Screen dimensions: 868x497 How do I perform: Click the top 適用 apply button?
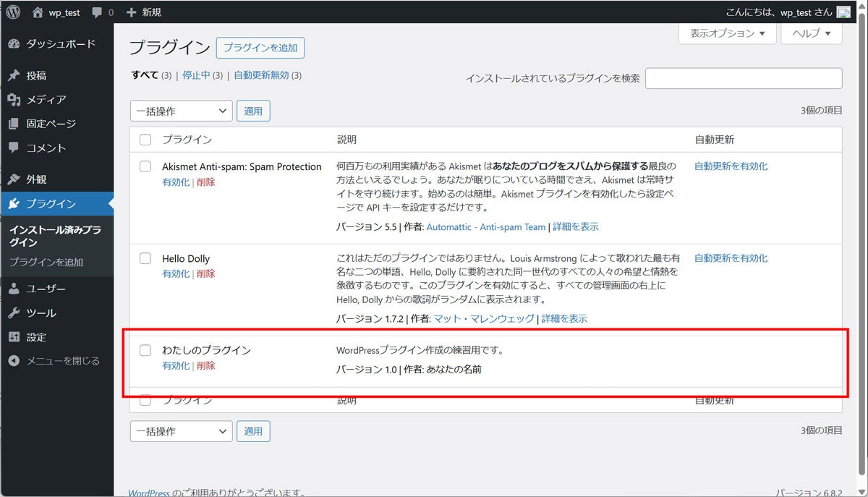pyautogui.click(x=253, y=111)
